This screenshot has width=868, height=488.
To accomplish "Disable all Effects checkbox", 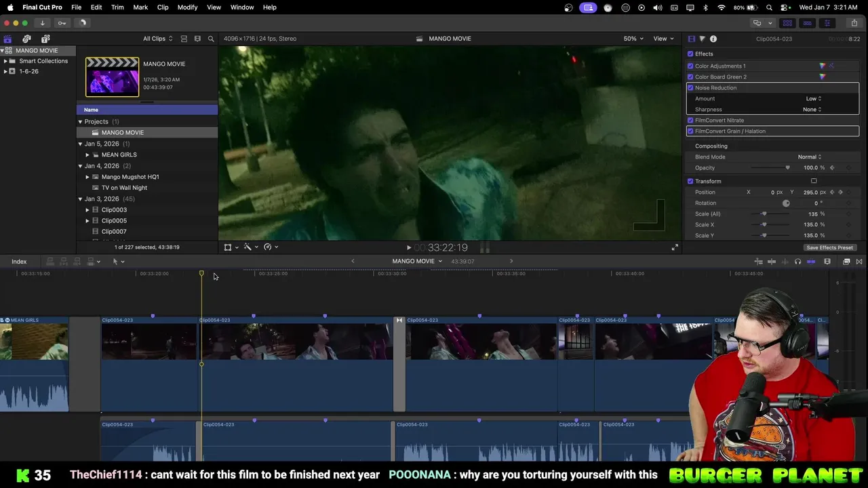I will [690, 54].
